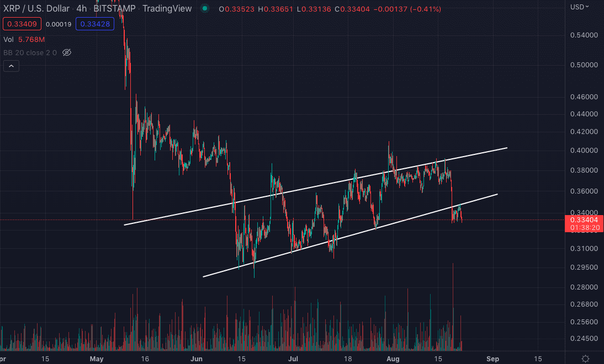The image size is (604, 364).
Task: Click the close value C0.33404
Action: coord(352,9)
